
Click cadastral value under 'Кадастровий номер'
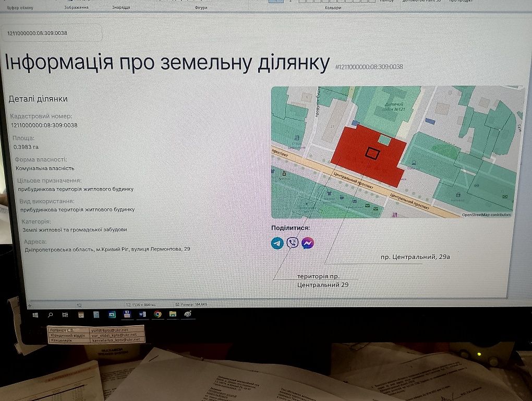click(x=44, y=125)
